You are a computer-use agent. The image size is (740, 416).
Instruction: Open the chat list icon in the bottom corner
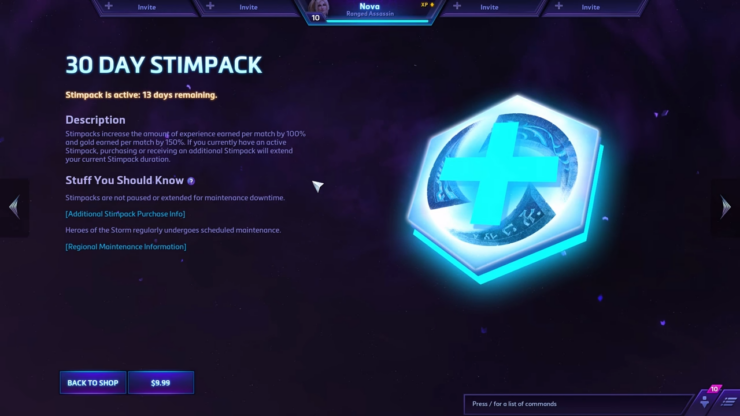coord(730,402)
